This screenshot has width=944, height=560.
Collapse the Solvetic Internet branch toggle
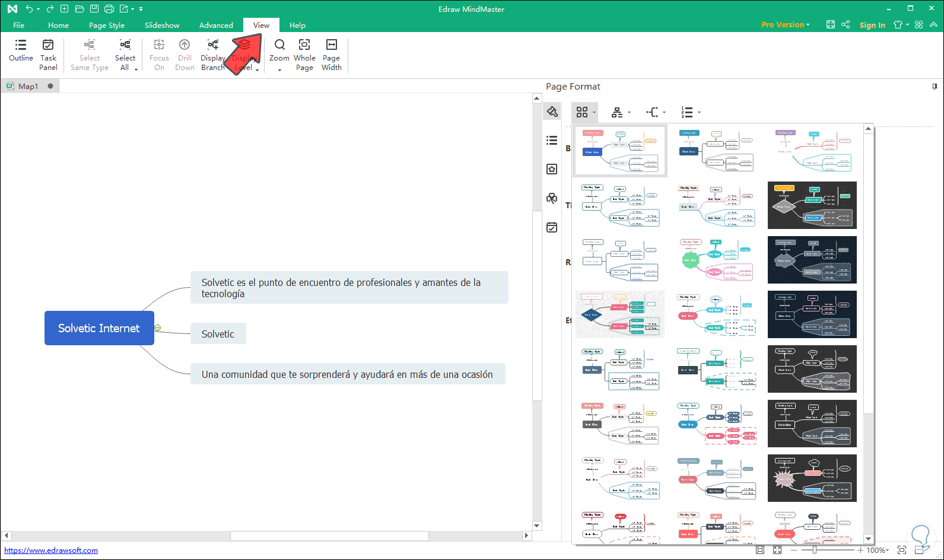tap(158, 328)
